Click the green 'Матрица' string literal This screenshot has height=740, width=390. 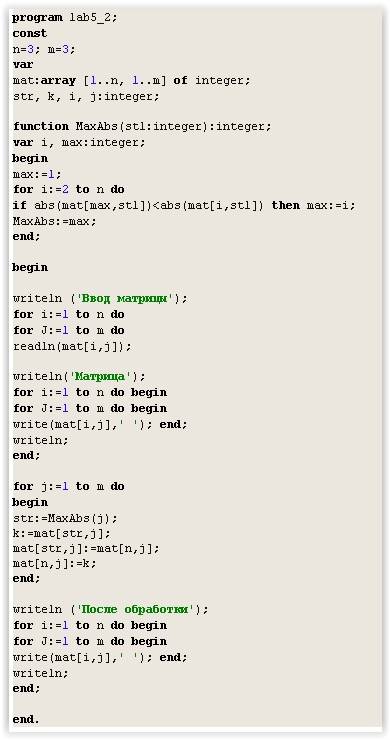coord(101,377)
